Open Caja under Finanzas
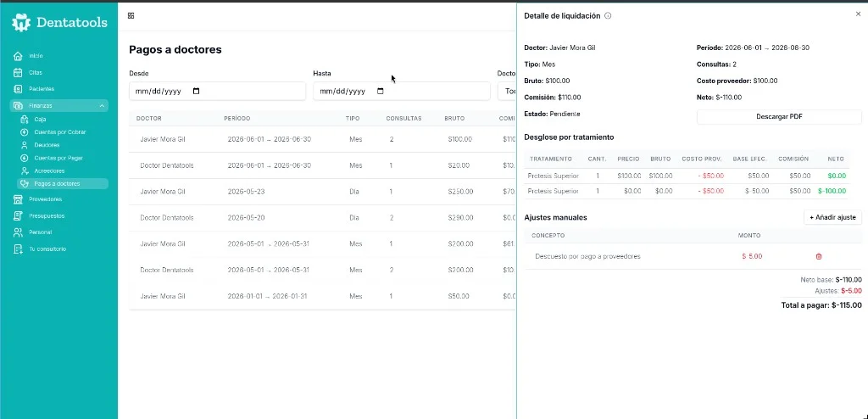The image size is (868, 419). [39, 119]
